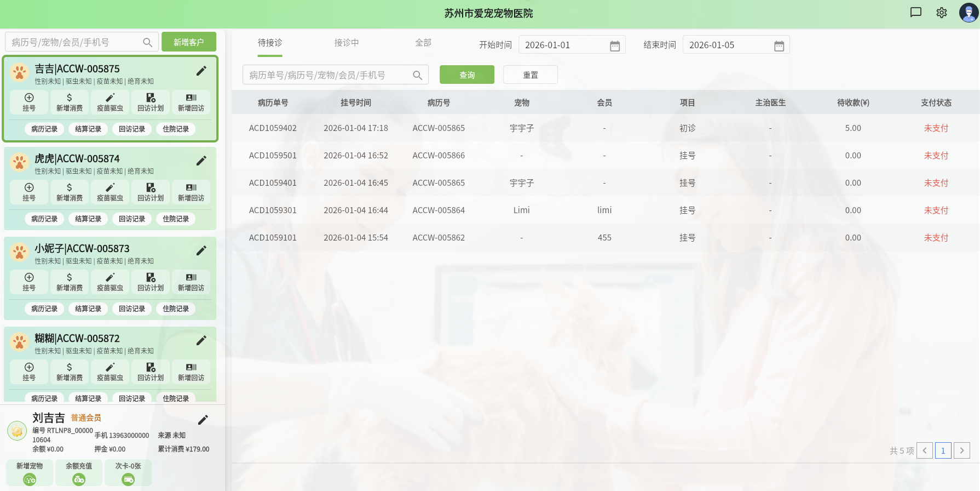Click the 次卡-0张 card icon
Screen dimensions: 980x491
point(128,479)
